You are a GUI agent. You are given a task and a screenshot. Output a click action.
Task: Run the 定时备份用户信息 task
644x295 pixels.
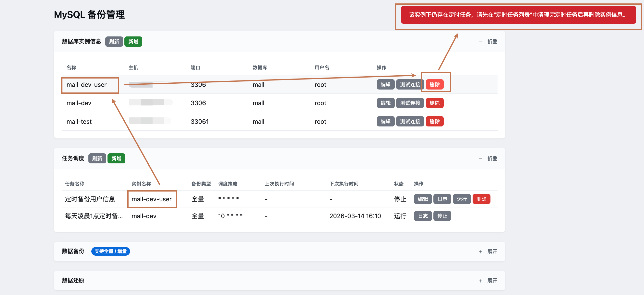click(x=462, y=199)
